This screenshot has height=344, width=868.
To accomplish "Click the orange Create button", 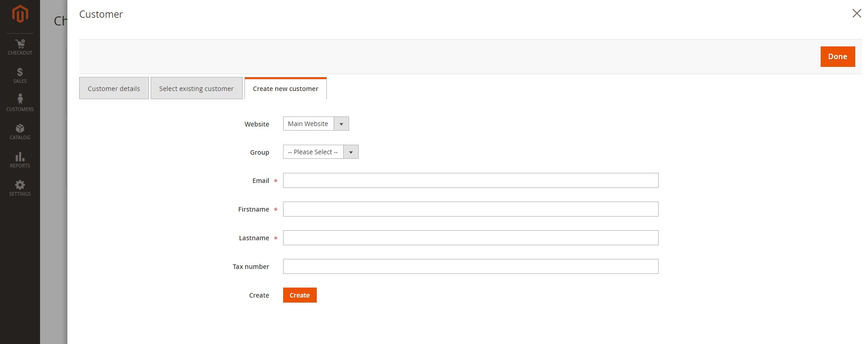I will click(x=299, y=295).
